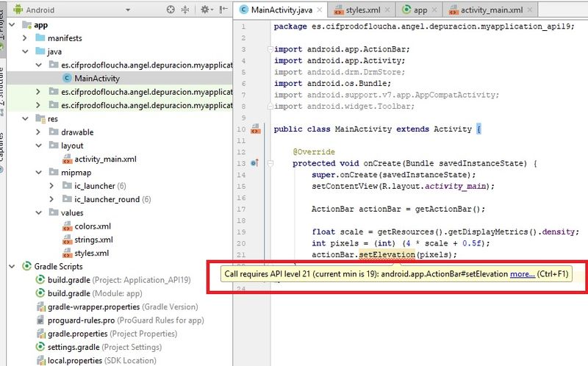The height and width of the screenshot is (366, 588).
Task: Switch to the MainActivity.java tab
Action: [282, 10]
